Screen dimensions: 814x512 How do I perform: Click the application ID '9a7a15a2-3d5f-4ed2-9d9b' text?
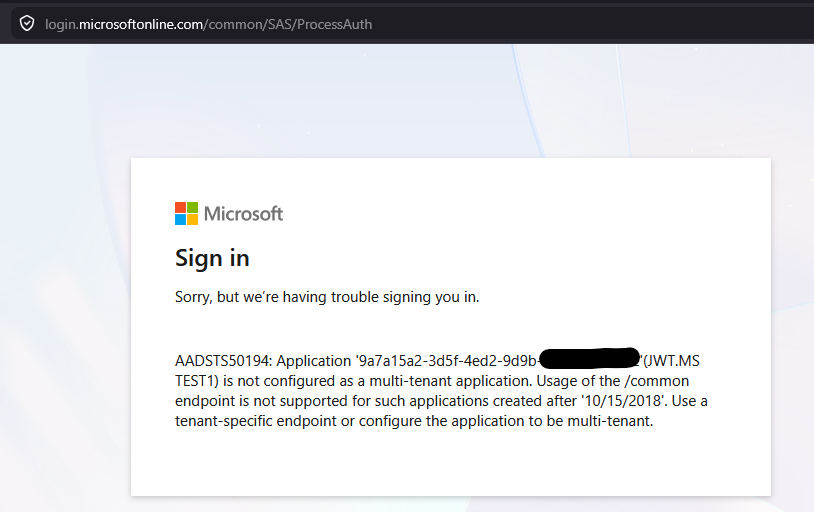click(x=446, y=361)
